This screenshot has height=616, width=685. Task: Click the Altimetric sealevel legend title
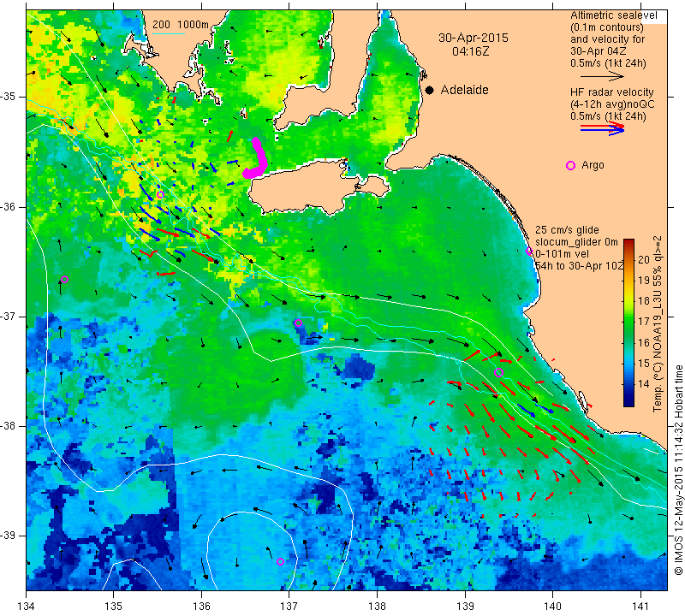[x=614, y=15]
